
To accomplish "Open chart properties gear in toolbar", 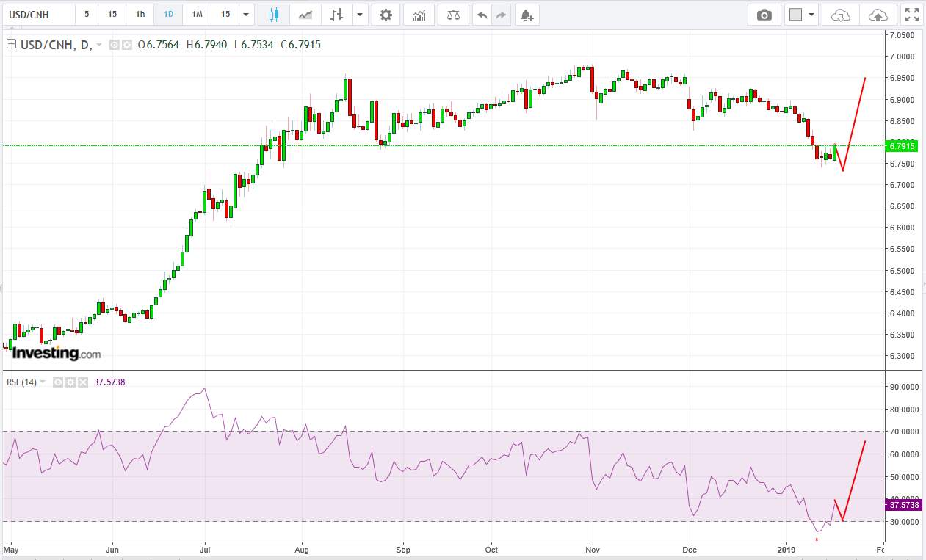I will tap(386, 15).
